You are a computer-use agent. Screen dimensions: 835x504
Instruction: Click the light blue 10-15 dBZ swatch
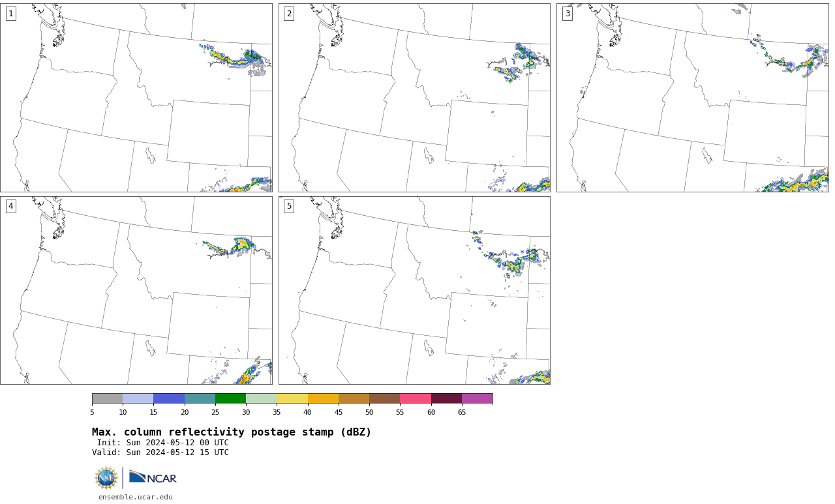pyautogui.click(x=138, y=398)
